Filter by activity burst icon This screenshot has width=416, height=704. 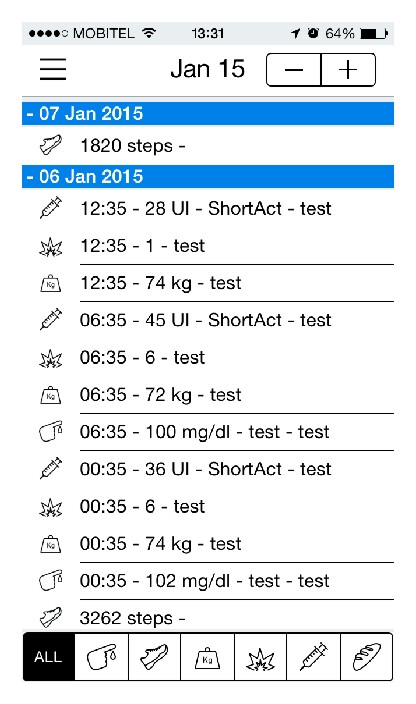click(260, 657)
